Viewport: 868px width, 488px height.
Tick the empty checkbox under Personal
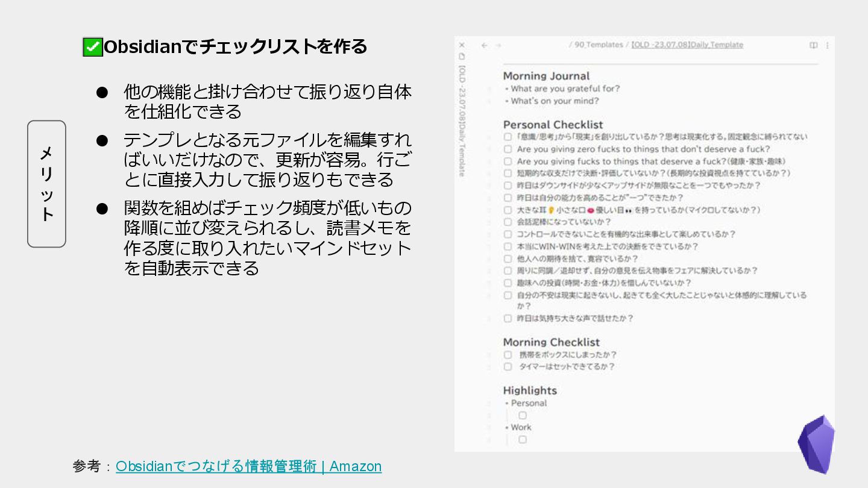[523, 415]
